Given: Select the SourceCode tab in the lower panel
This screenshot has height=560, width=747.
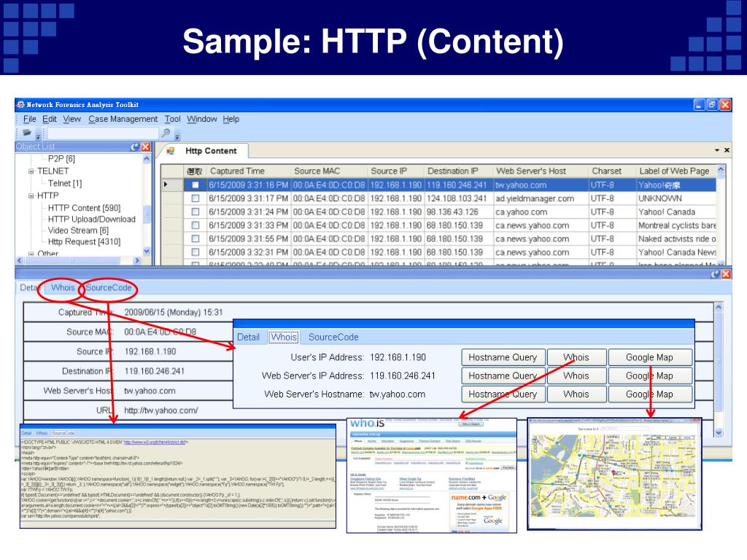Looking at the screenshot, I should pos(109,287).
